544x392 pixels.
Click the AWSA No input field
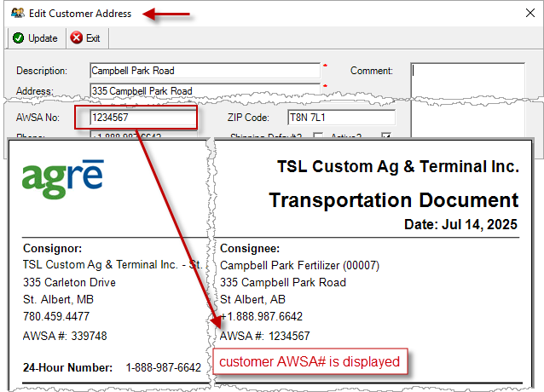[143, 118]
